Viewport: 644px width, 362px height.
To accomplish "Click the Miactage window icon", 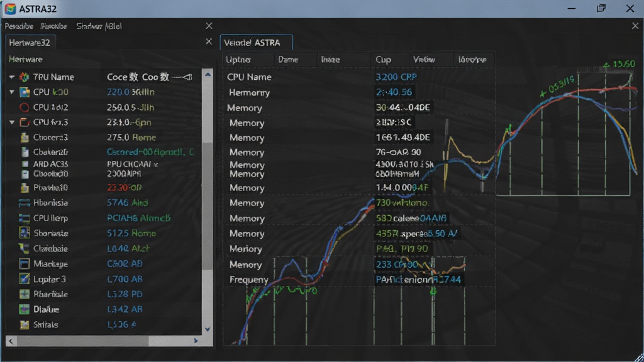I will pos(25,263).
